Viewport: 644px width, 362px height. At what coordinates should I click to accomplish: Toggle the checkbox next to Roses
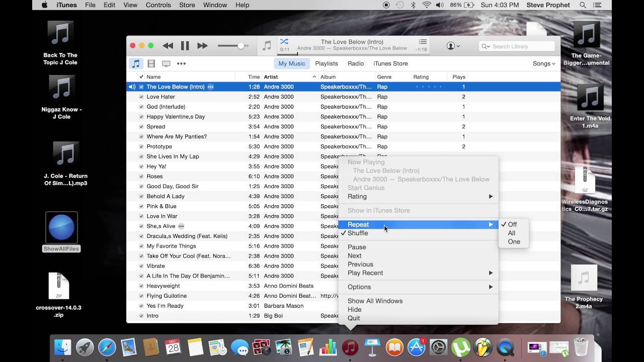tap(141, 176)
